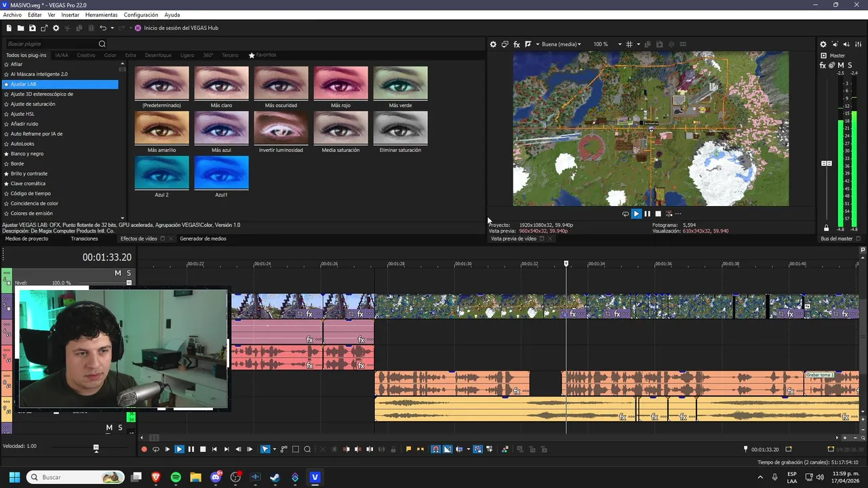The height and width of the screenshot is (488, 868).
Task: Stop playback in the bottom transport bar
Action: click(x=203, y=449)
